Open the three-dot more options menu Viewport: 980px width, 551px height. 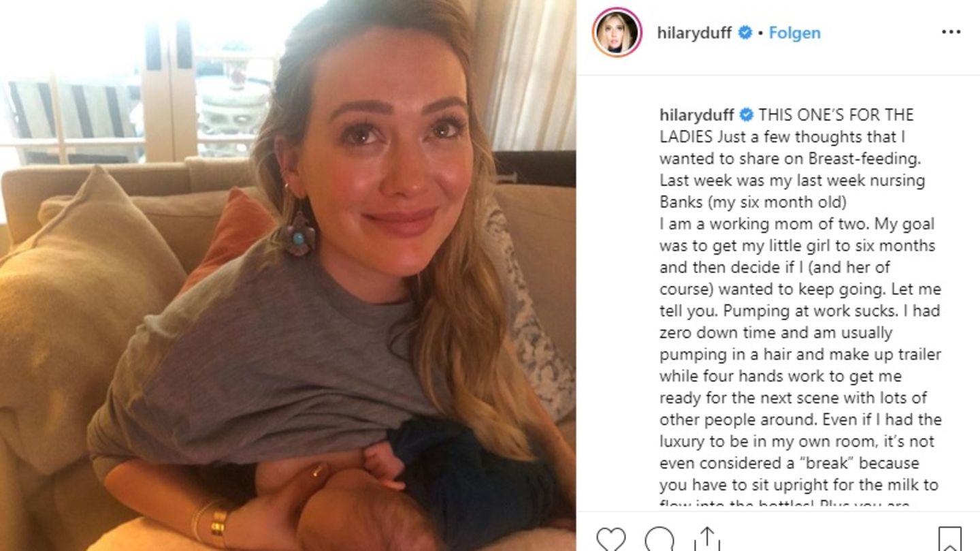(951, 33)
